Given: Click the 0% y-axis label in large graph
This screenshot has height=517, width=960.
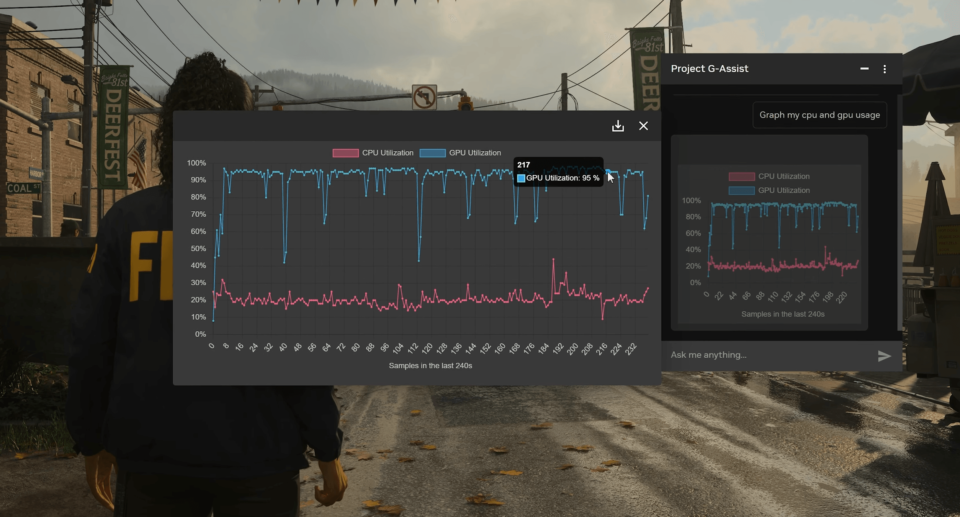Looking at the screenshot, I should (x=200, y=334).
